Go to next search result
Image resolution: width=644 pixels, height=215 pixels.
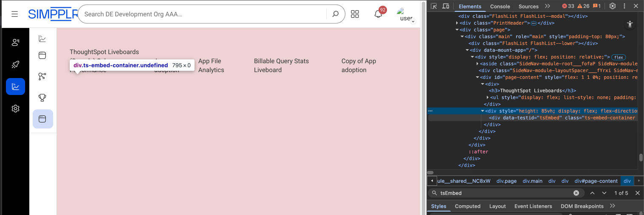[x=604, y=193]
